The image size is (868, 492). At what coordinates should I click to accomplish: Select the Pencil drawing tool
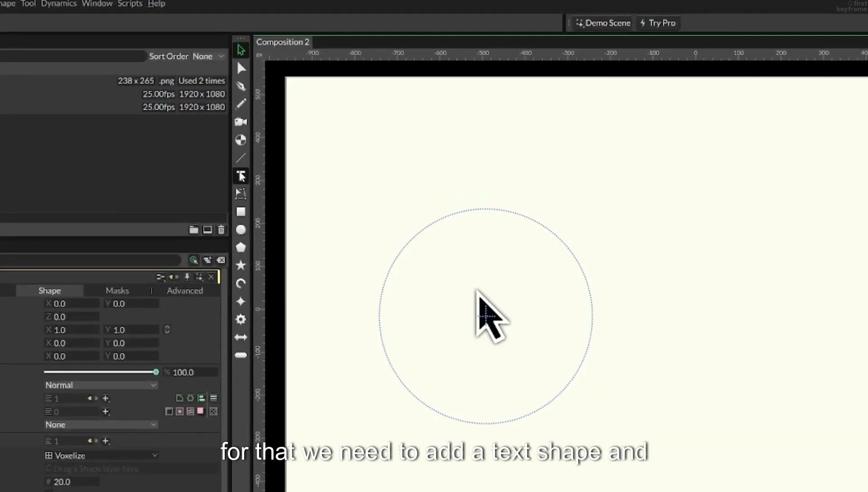click(x=241, y=104)
